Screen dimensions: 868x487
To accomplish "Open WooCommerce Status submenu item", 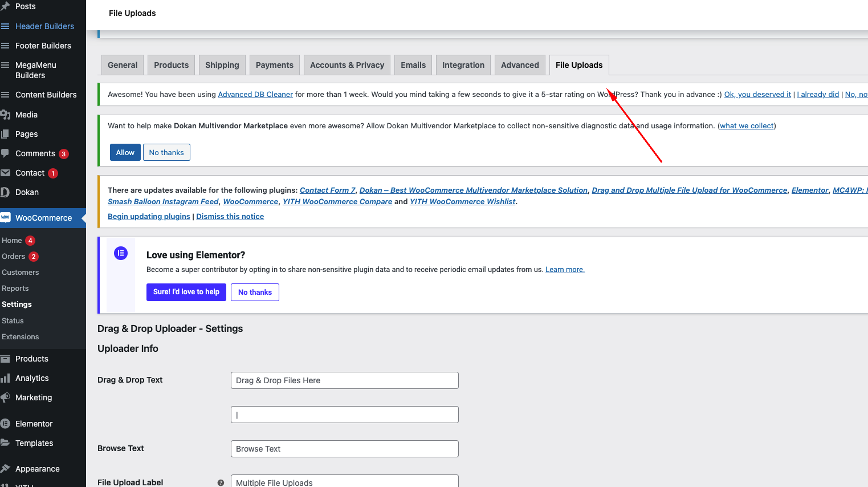I will click(13, 321).
